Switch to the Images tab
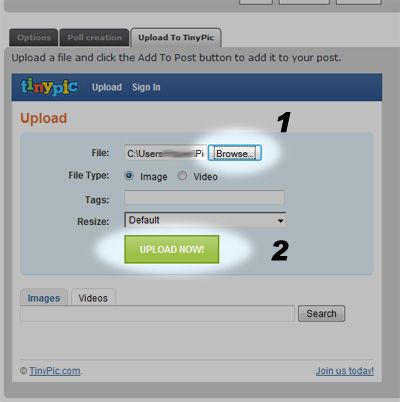This screenshot has width=400, height=402. [x=44, y=298]
